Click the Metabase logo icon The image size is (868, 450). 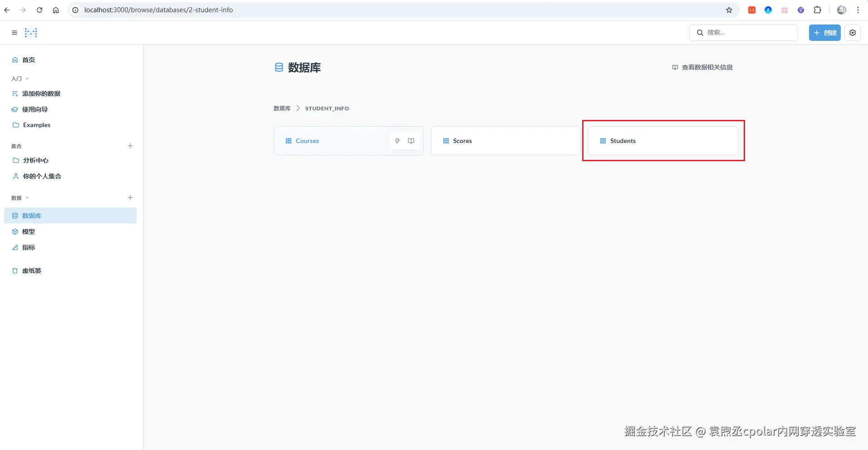[31, 33]
